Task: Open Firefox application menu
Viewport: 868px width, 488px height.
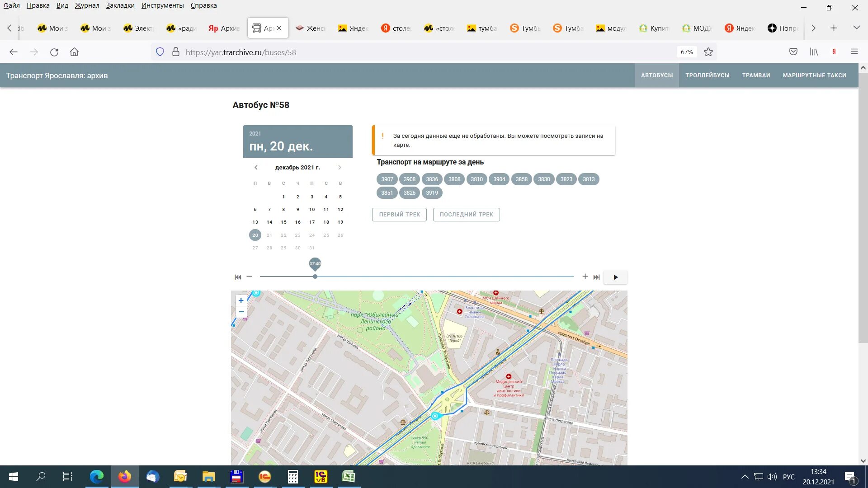Action: point(854,52)
